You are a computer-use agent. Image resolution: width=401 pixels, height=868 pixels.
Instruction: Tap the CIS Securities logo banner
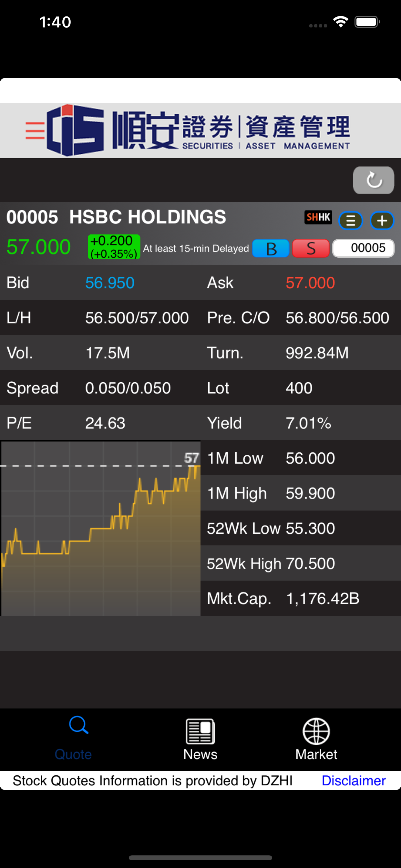click(x=198, y=131)
